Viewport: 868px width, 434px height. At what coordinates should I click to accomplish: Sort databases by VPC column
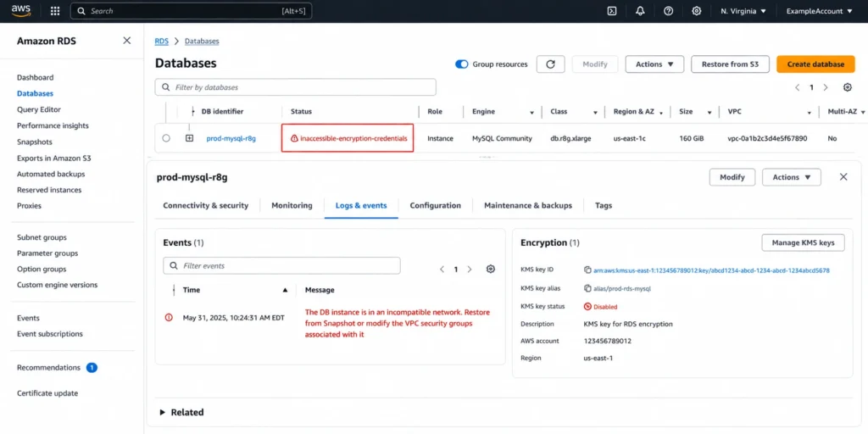(x=809, y=113)
